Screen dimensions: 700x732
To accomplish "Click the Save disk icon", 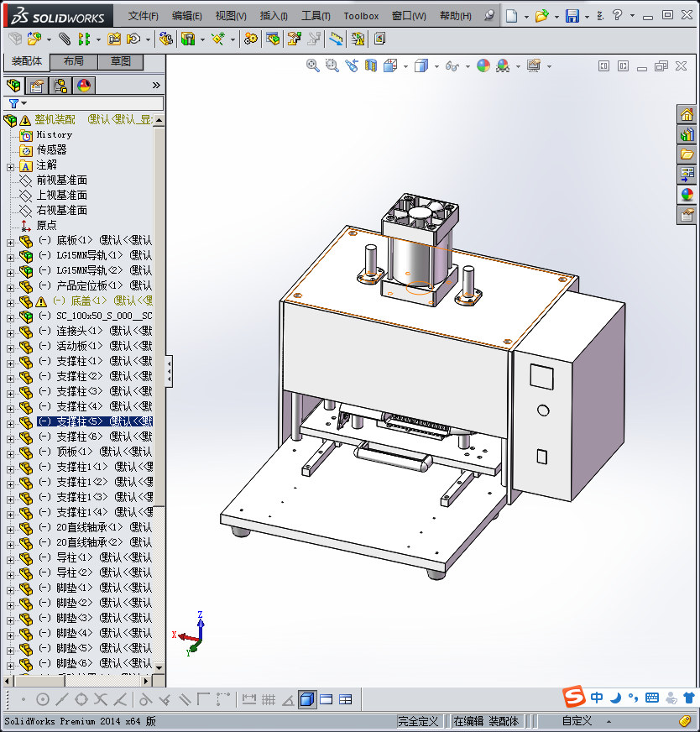I will 572,16.
